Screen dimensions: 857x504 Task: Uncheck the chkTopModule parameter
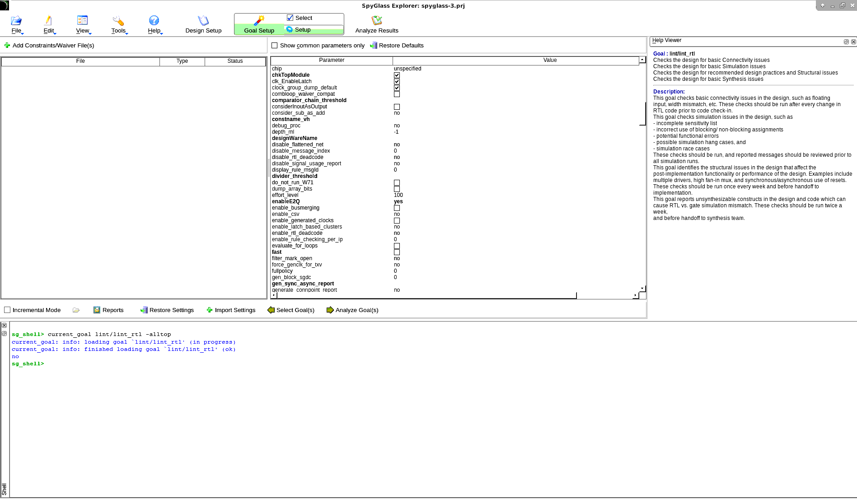[x=397, y=75]
